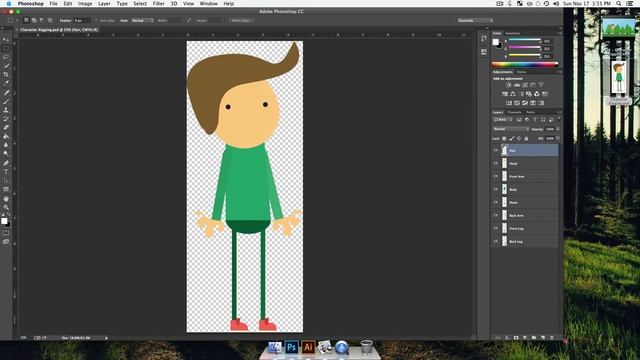The width and height of the screenshot is (640, 360).
Task: Select the Move tool
Action: 6,40
